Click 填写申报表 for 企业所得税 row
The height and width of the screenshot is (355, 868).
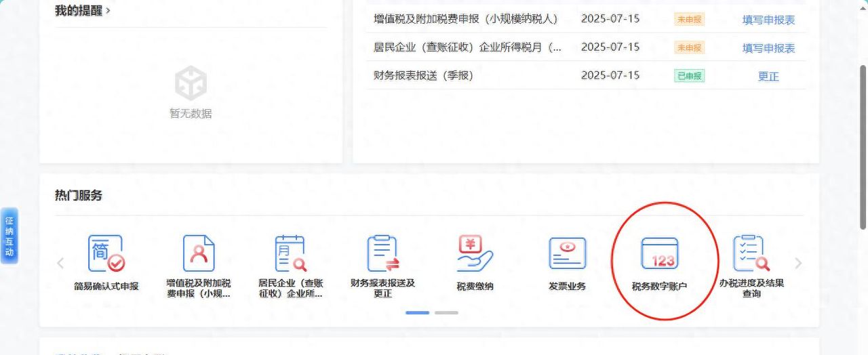[x=768, y=48]
